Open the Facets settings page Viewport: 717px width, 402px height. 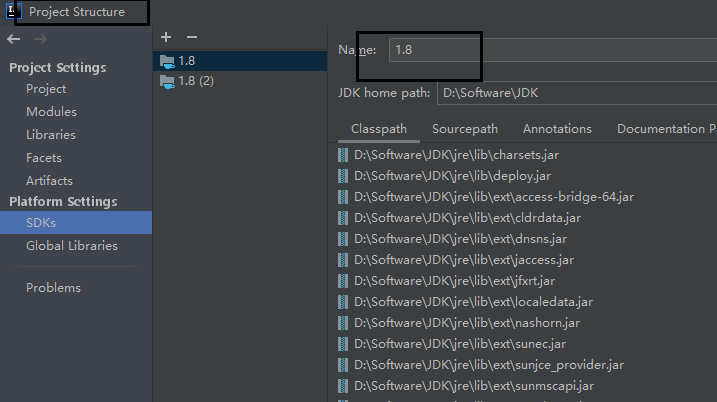(x=43, y=158)
